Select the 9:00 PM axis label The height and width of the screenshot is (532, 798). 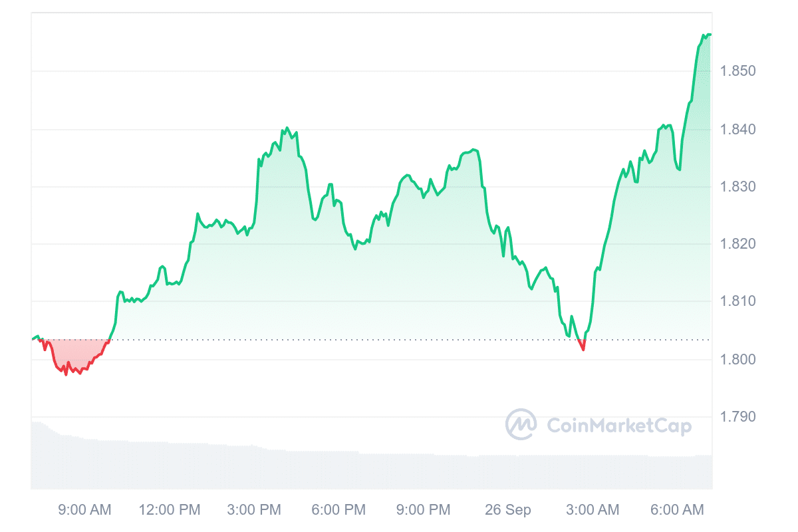(x=423, y=510)
